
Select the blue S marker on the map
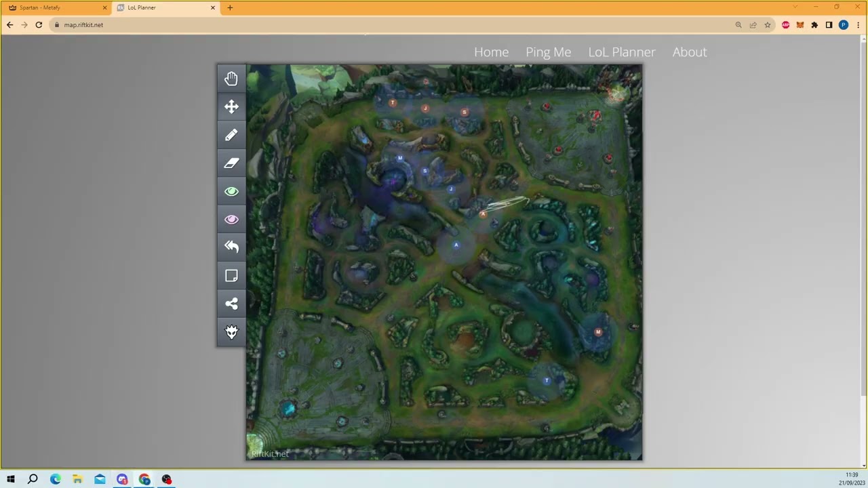coord(425,171)
